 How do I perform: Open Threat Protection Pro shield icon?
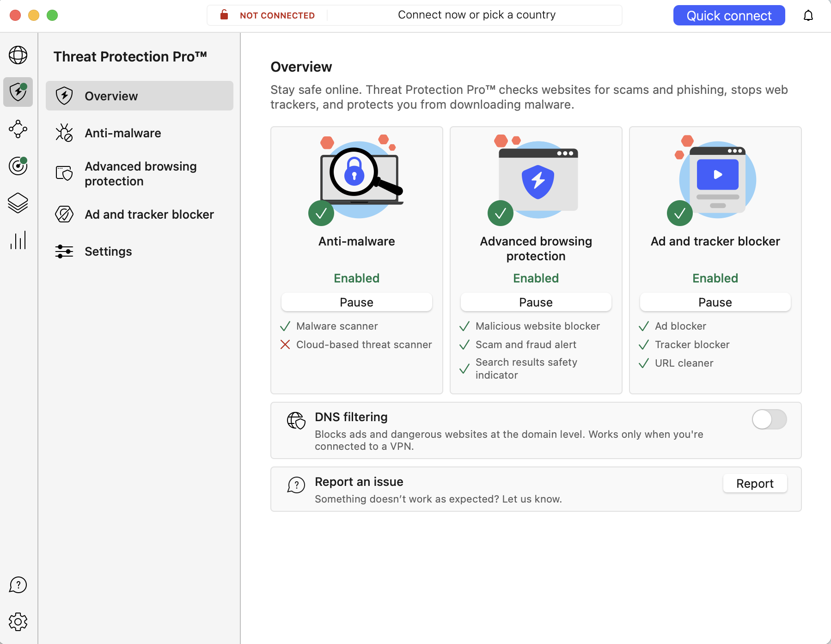pyautogui.click(x=18, y=92)
